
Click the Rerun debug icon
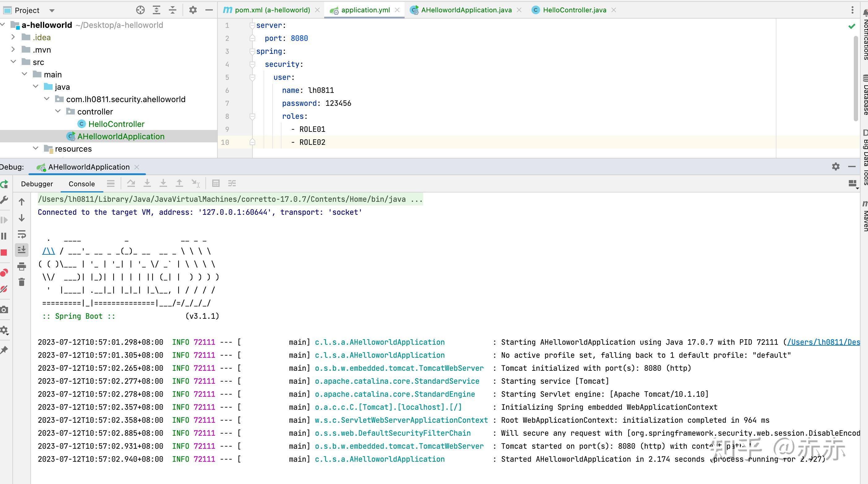[4, 184]
